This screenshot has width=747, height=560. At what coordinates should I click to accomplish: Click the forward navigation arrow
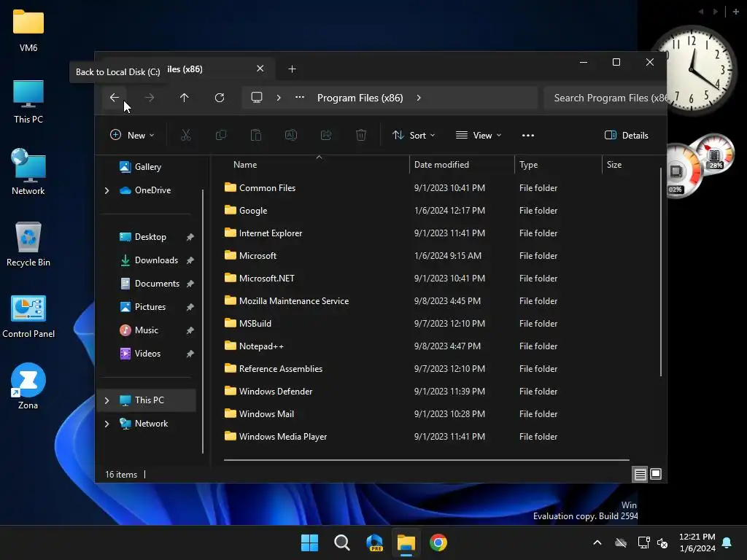click(149, 98)
